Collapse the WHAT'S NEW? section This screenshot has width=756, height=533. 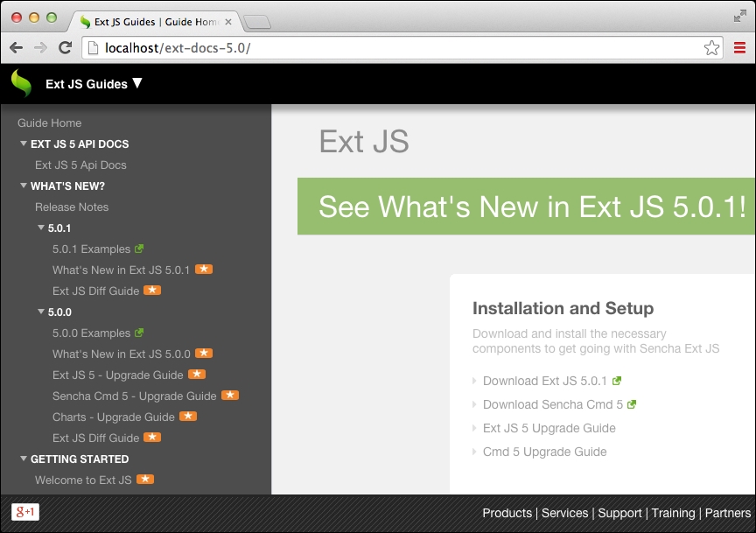23,186
